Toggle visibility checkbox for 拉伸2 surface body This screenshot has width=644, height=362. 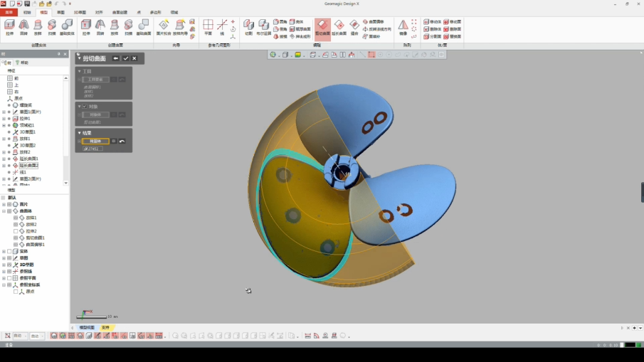[x=16, y=231]
